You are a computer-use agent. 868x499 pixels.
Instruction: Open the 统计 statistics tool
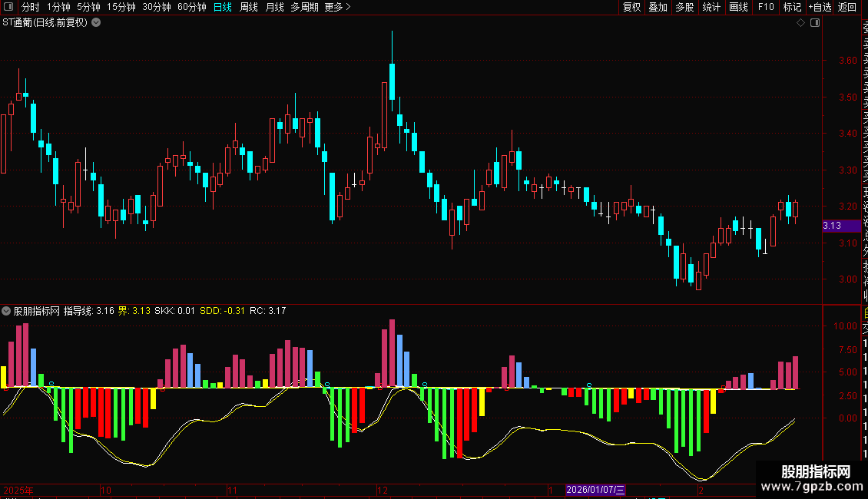[711, 7]
